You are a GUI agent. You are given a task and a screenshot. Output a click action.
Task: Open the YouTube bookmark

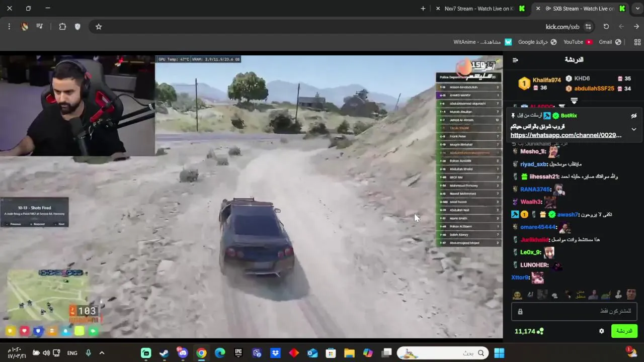pyautogui.click(x=578, y=42)
